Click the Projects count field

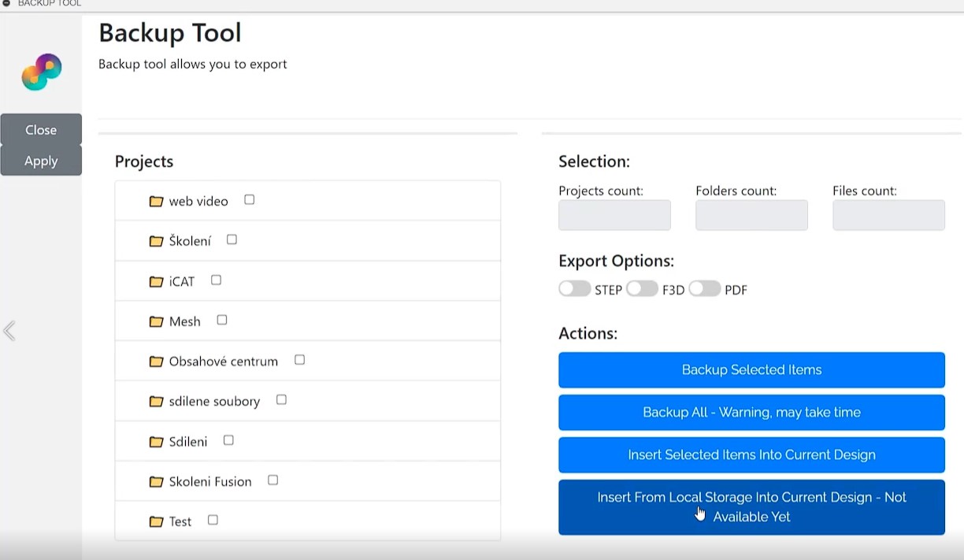click(614, 215)
